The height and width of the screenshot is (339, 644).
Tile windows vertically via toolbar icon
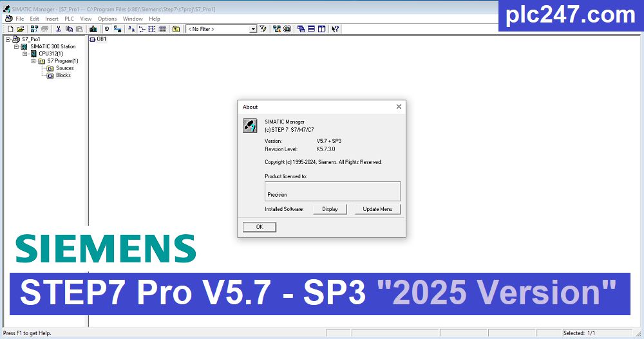(x=322, y=29)
